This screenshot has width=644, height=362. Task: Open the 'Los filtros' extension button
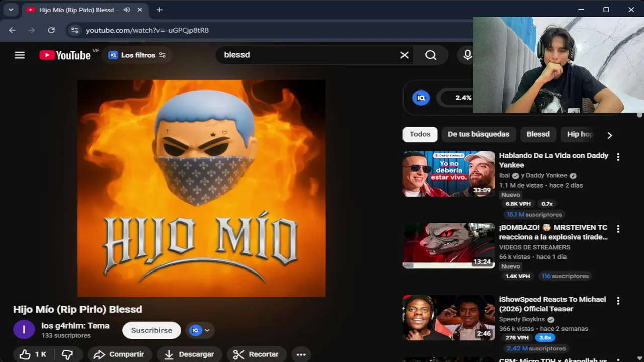(x=137, y=55)
